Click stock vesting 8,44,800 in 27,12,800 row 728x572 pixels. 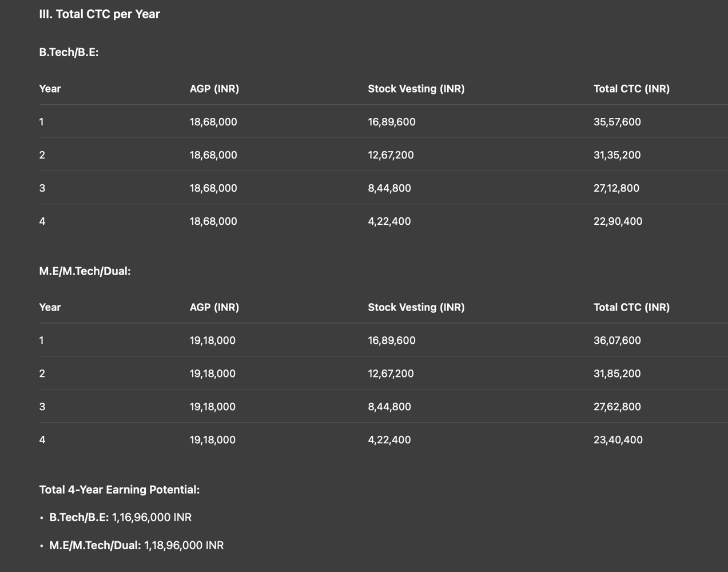(x=389, y=188)
